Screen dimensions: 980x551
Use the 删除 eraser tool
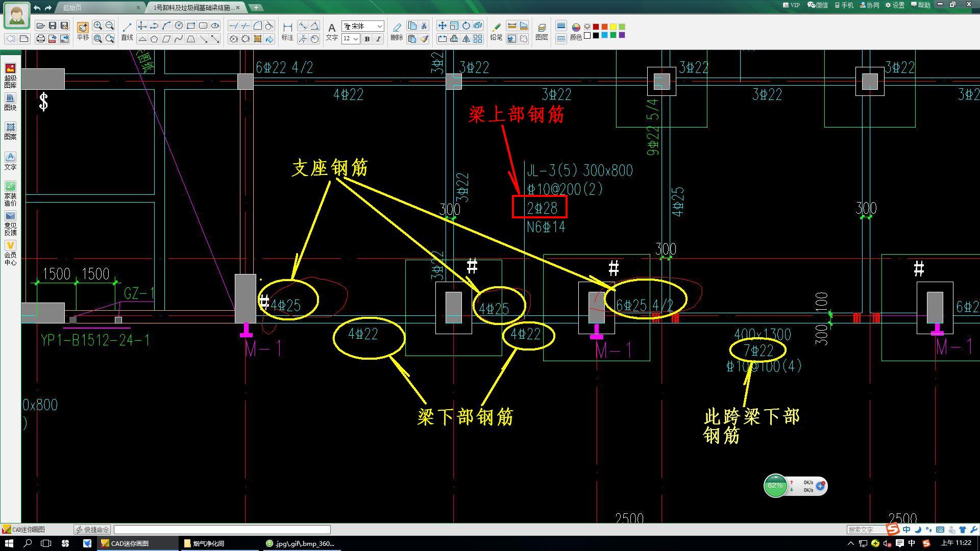(397, 31)
